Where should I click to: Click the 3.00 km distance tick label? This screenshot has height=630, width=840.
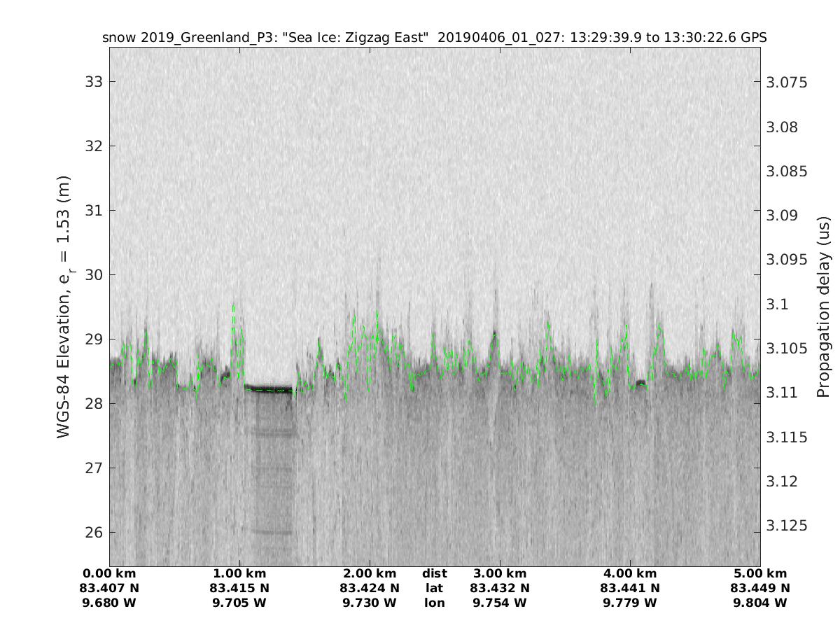[500, 573]
